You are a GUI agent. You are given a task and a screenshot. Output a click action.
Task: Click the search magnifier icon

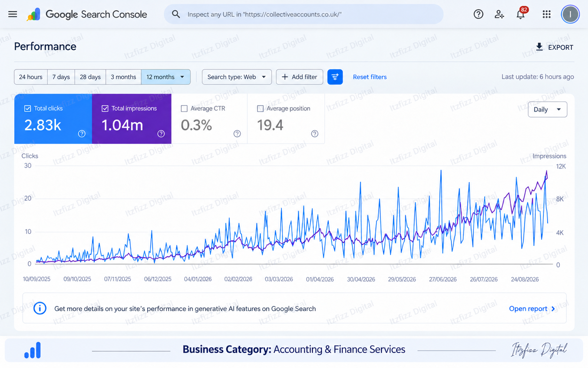(x=176, y=14)
